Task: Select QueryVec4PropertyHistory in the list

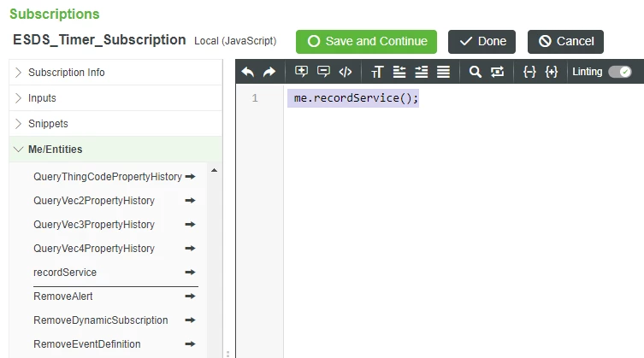Action: click(94, 248)
